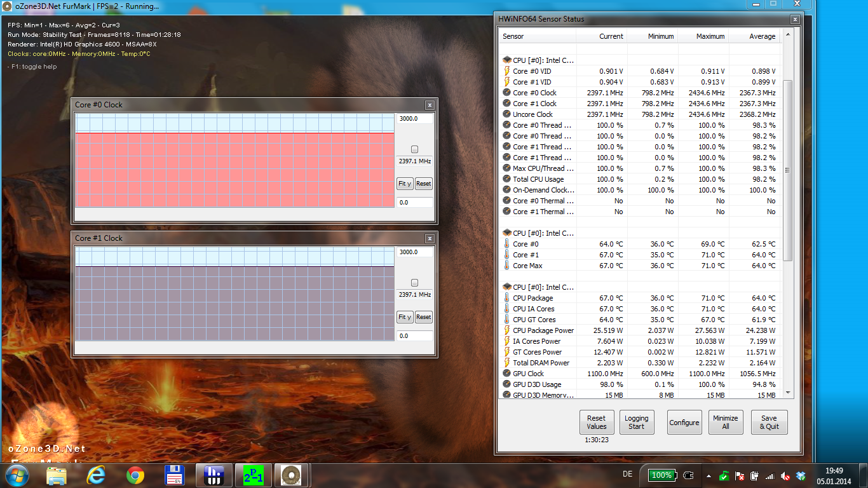Click the battery power plug tray icon
Viewport: 868px width, 488px height.
[755, 475]
